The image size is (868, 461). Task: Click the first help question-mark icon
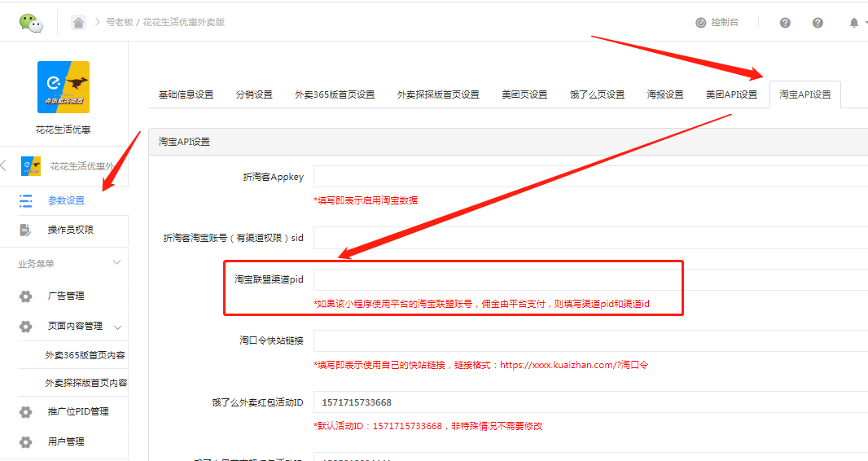pos(785,23)
